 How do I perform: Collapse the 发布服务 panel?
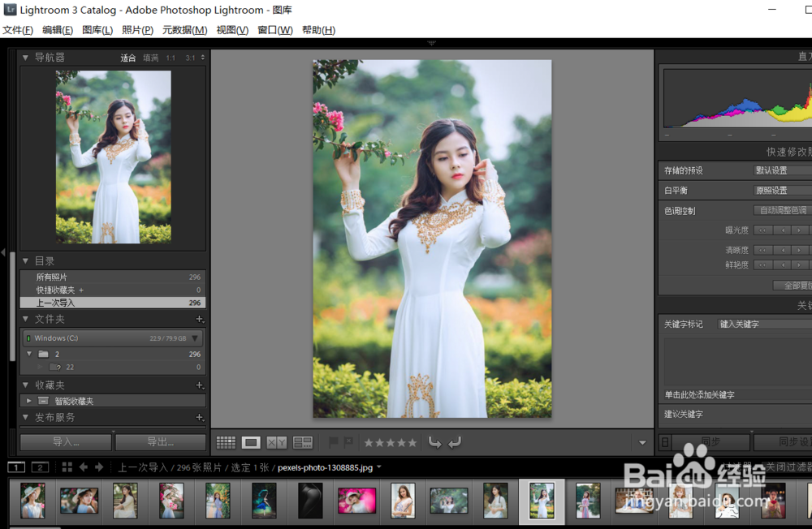coord(25,417)
